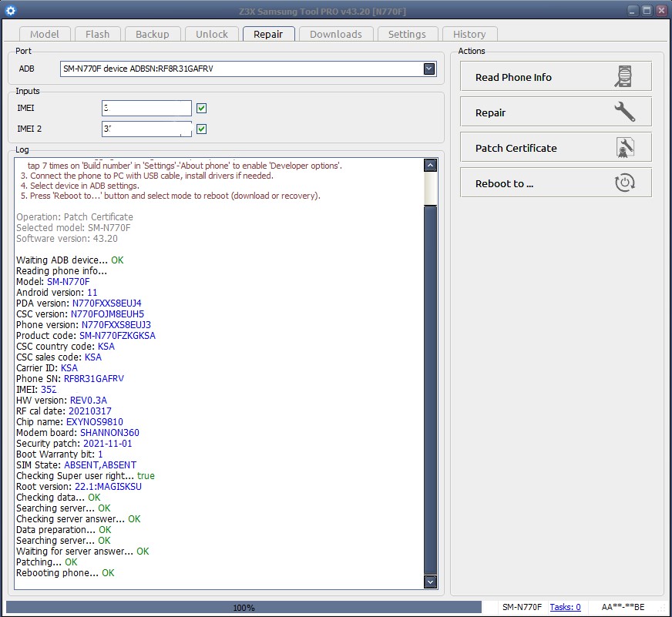This screenshot has height=617, width=672.
Task: Click the wrench icon on the Repair button
Action: point(624,112)
